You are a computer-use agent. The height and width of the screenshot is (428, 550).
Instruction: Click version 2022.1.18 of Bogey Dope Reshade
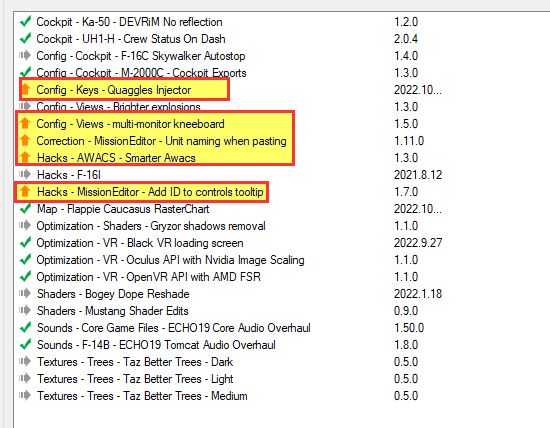[418, 294]
